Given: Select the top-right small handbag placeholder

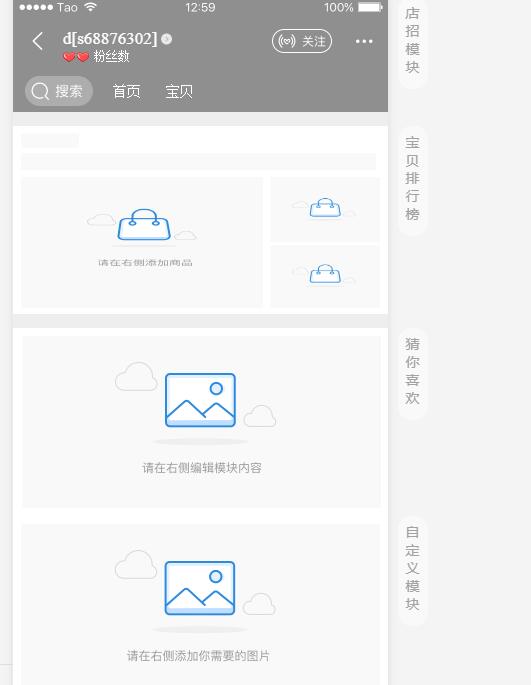Looking at the screenshot, I should click(x=325, y=209).
